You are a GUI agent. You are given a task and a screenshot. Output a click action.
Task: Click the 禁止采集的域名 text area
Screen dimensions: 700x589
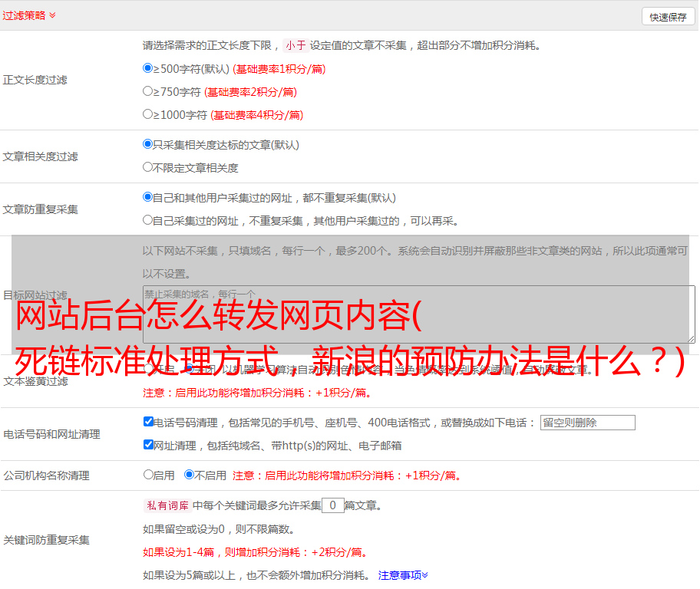[419, 314]
